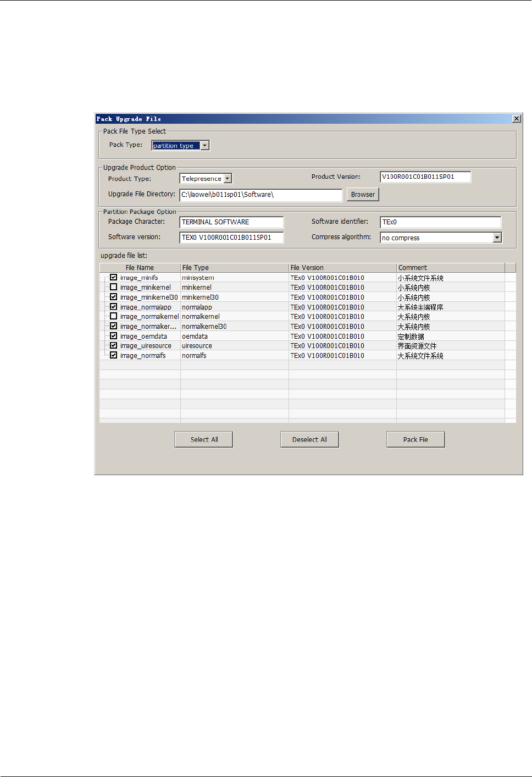Image resolution: width=532 pixels, height=777 pixels.
Task: Open the Product Type dropdown arrow
Action: (x=228, y=179)
